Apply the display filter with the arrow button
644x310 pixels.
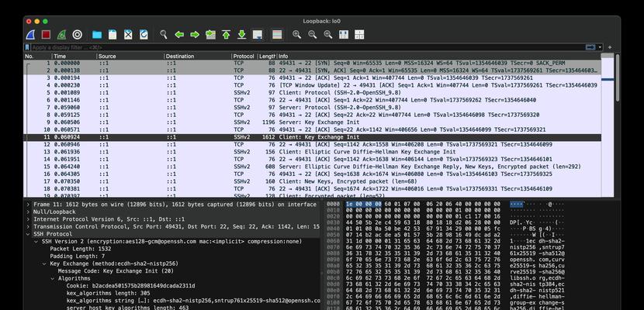(x=590, y=47)
